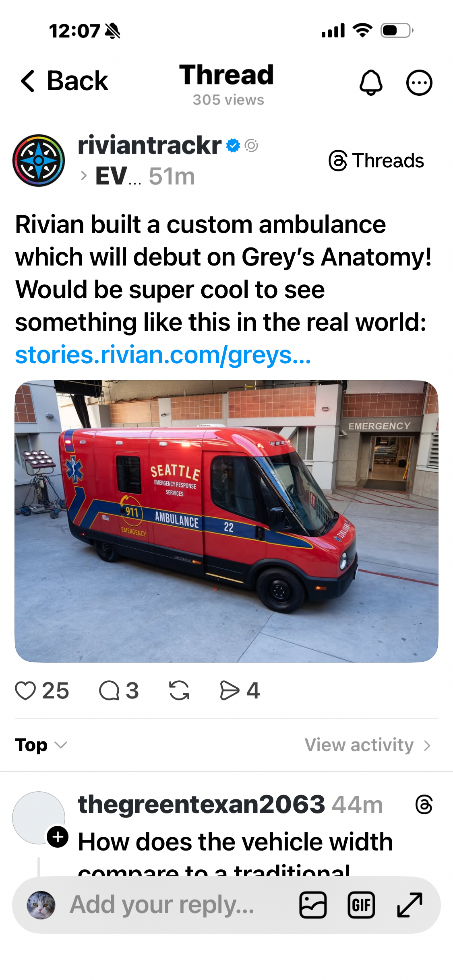Expand the Top sort dropdown

[x=41, y=745]
